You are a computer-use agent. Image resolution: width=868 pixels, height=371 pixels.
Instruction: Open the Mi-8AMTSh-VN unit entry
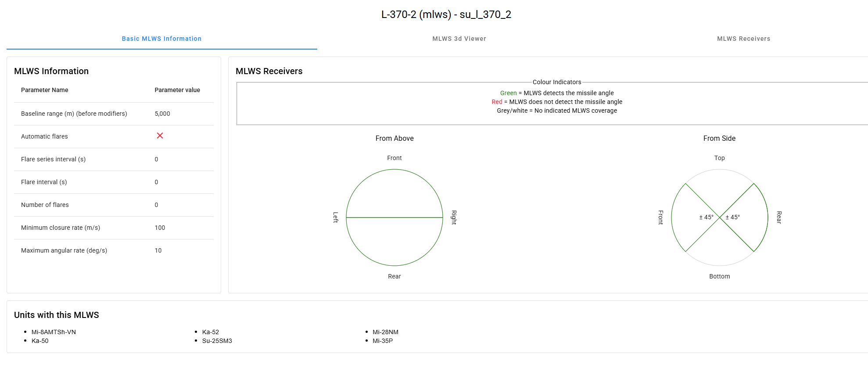tap(54, 332)
